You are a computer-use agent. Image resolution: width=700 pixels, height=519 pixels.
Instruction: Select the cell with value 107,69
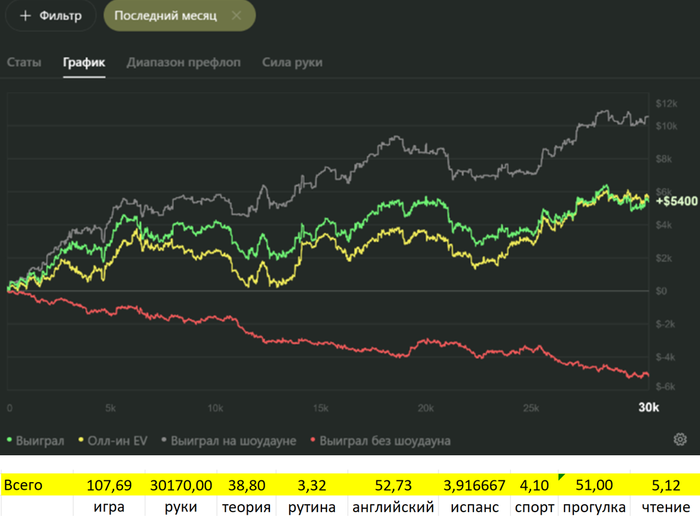109,485
